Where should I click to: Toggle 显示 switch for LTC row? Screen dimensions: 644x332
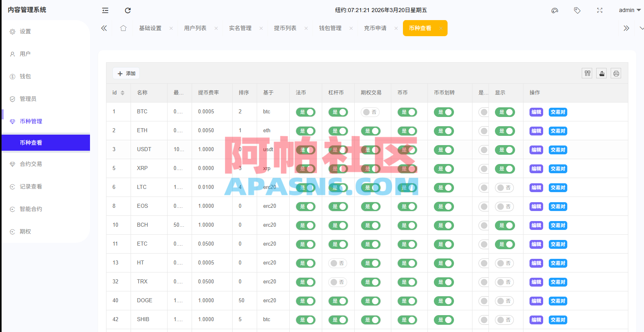pos(505,188)
